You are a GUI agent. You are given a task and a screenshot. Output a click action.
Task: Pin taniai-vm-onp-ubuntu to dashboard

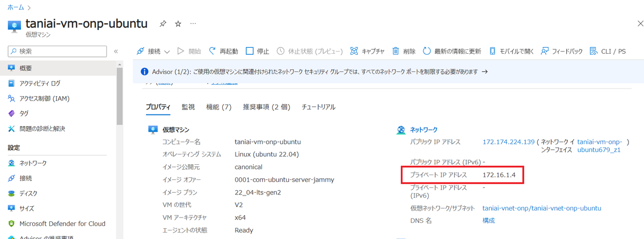tap(162, 24)
